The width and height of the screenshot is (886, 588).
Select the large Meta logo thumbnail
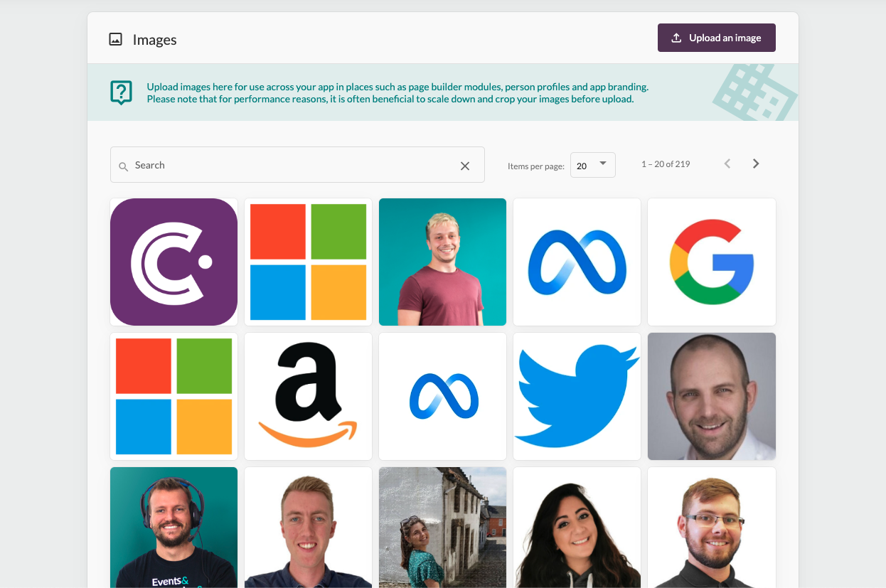click(577, 262)
